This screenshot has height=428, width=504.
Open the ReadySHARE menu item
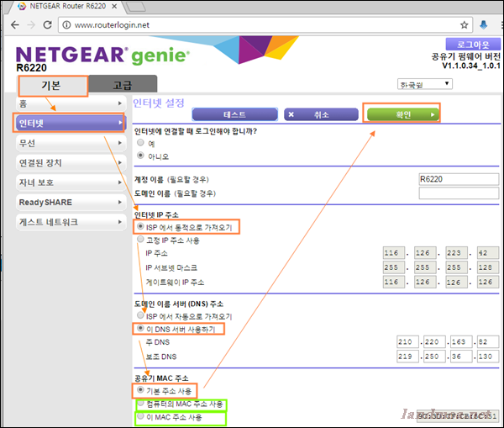pos(71,203)
